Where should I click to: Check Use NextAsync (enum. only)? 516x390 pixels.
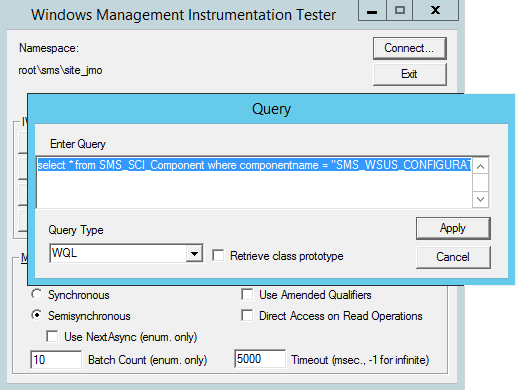(x=52, y=336)
